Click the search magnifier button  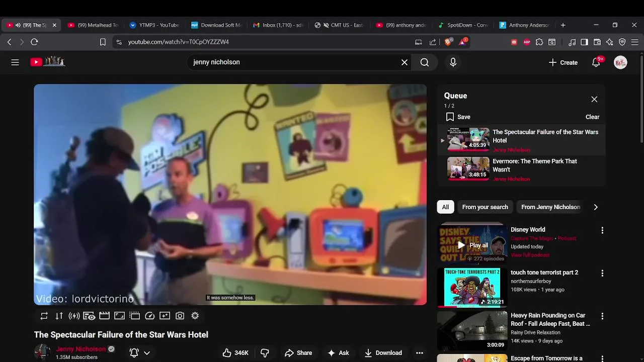[425, 62]
